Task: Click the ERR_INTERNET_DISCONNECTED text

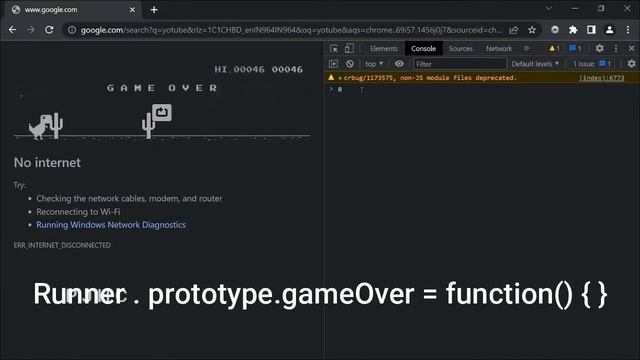Action: [62, 245]
